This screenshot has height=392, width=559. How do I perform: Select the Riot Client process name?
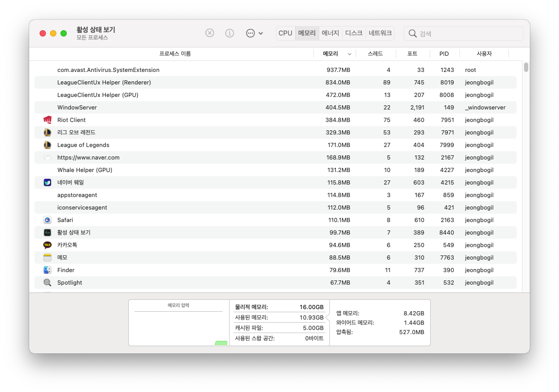tap(71, 120)
